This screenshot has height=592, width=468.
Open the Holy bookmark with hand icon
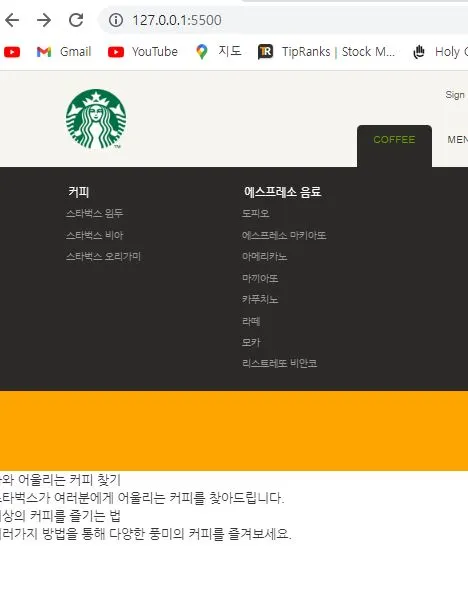pos(440,52)
